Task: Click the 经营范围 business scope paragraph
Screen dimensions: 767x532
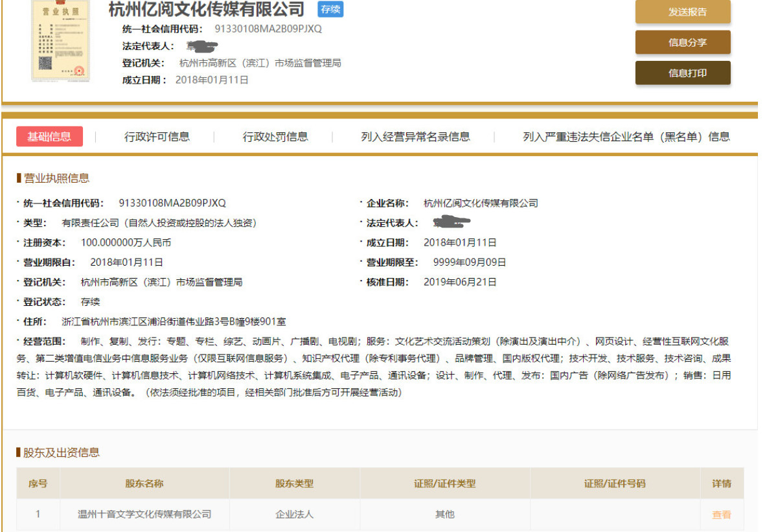Action: [374, 367]
